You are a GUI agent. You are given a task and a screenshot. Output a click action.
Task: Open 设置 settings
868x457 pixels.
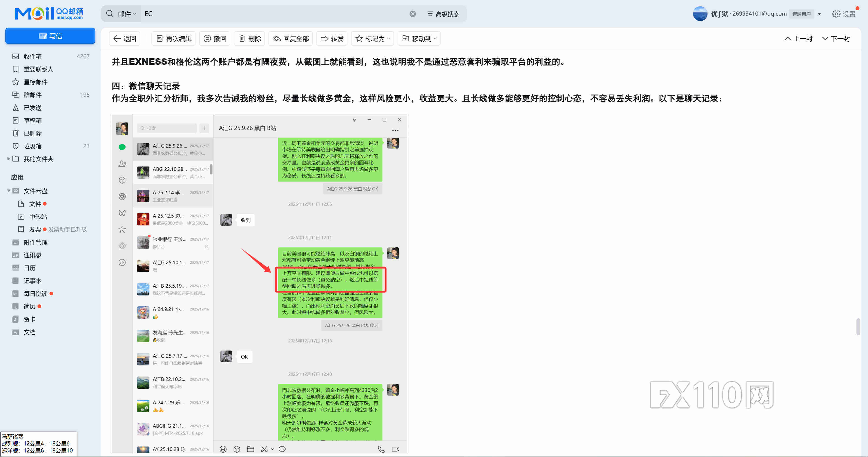point(844,14)
